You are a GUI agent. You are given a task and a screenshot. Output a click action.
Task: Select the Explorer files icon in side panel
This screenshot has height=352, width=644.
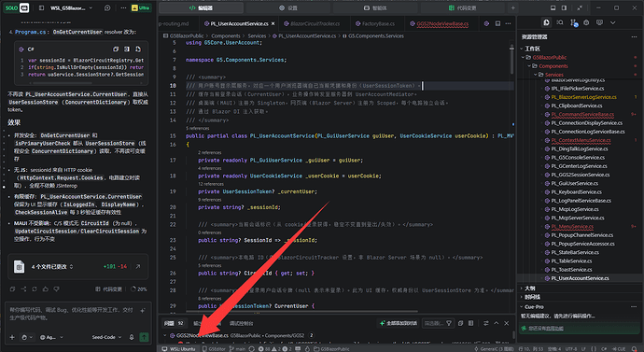(546, 22)
